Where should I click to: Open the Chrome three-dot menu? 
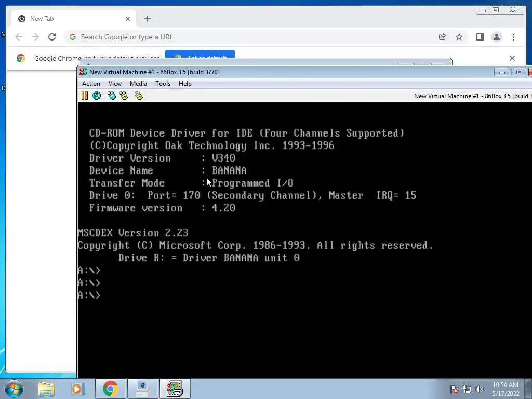[513, 37]
